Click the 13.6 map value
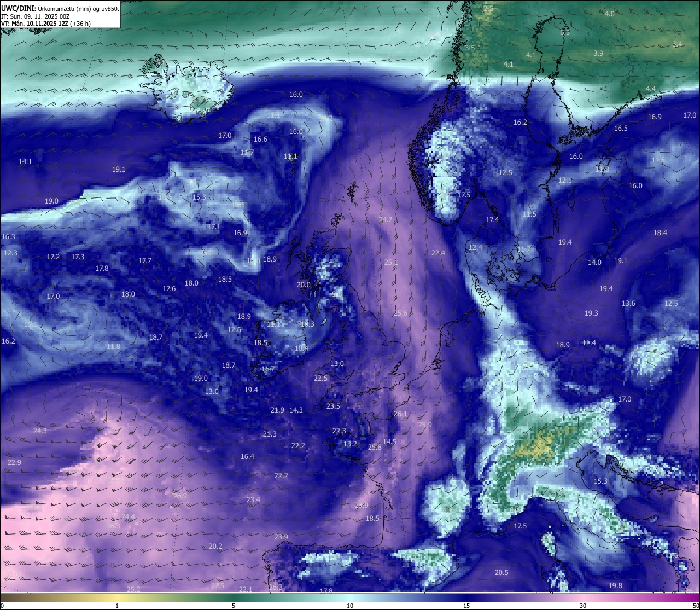Image resolution: width=700 pixels, height=610 pixels. (x=628, y=303)
